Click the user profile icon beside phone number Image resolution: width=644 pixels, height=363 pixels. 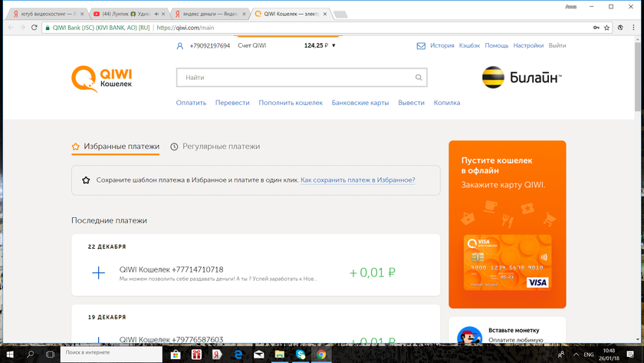pos(180,46)
